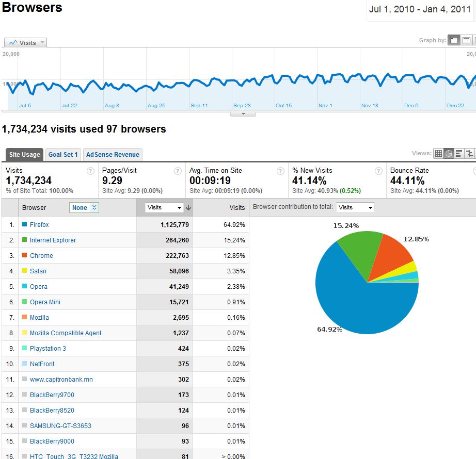Click the Internet Explorer link
The image size is (476, 459).
[x=53, y=240]
